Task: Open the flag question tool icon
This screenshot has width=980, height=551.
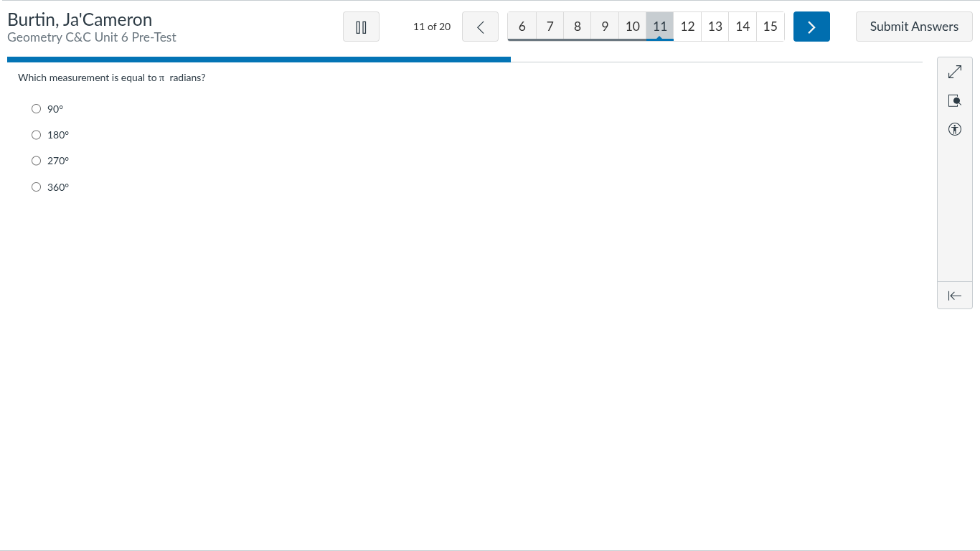Action: (954, 100)
